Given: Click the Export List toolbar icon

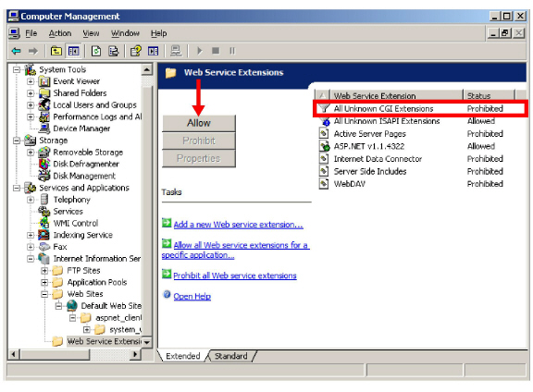Looking at the screenshot, I should (113, 51).
